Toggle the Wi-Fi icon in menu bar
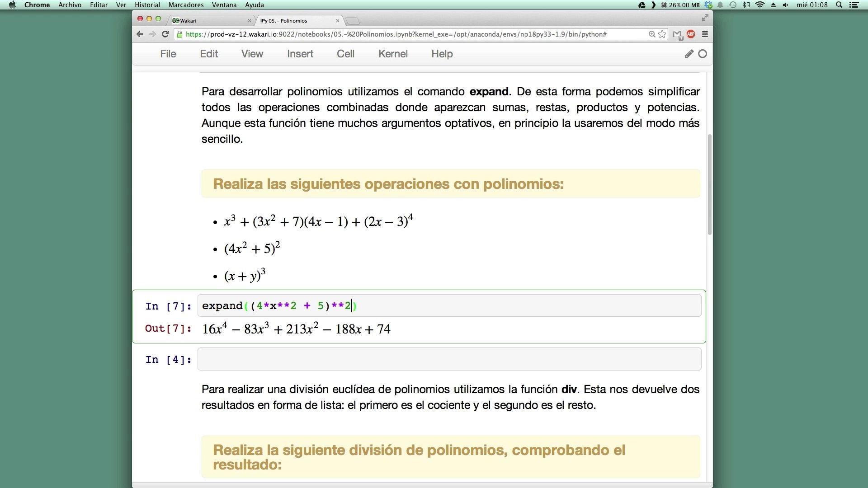This screenshot has width=868, height=488. (760, 5)
